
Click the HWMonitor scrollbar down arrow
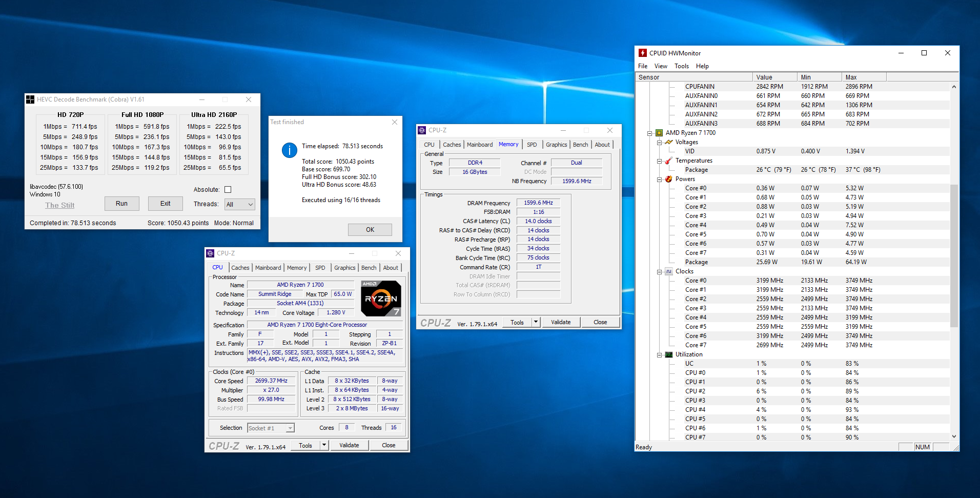[x=954, y=436]
